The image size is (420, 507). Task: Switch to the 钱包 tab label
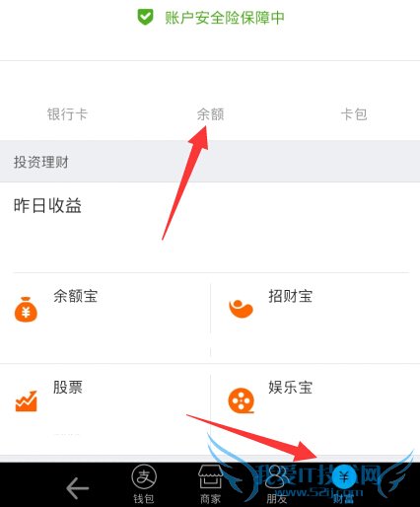click(x=144, y=499)
